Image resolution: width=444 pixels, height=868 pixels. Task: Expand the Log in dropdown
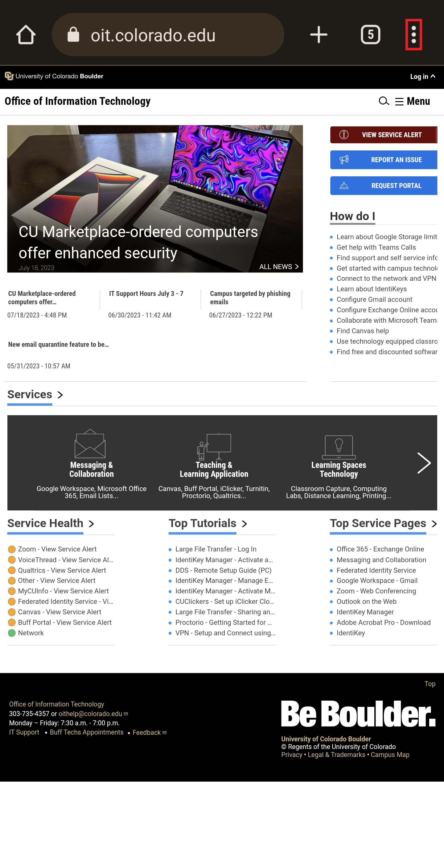pyautogui.click(x=422, y=77)
